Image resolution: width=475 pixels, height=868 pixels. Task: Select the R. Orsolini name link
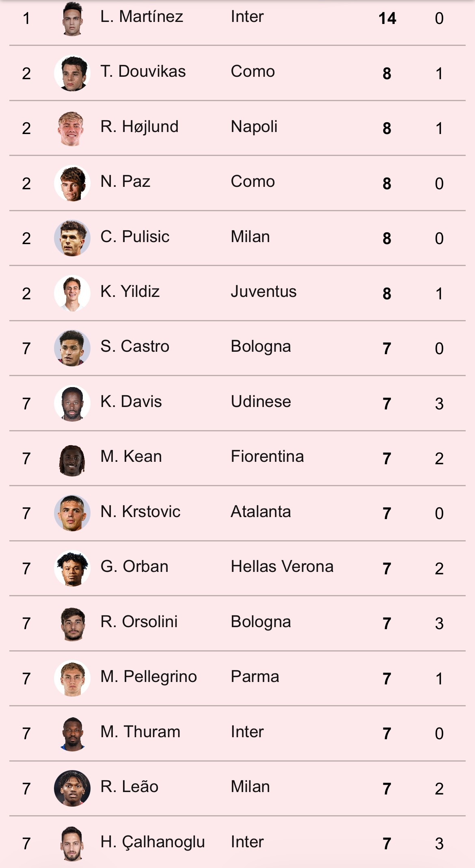(139, 622)
